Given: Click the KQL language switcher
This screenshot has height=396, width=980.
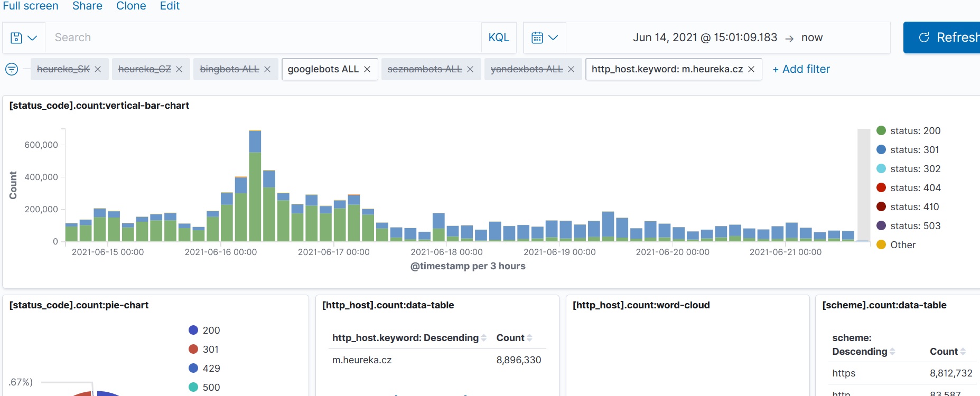Looking at the screenshot, I should 499,37.
